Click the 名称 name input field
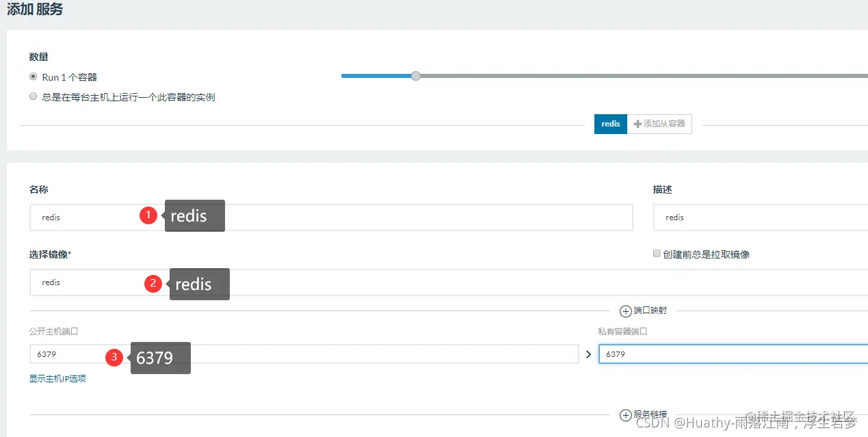Image resolution: width=868 pixels, height=437 pixels. [331, 217]
